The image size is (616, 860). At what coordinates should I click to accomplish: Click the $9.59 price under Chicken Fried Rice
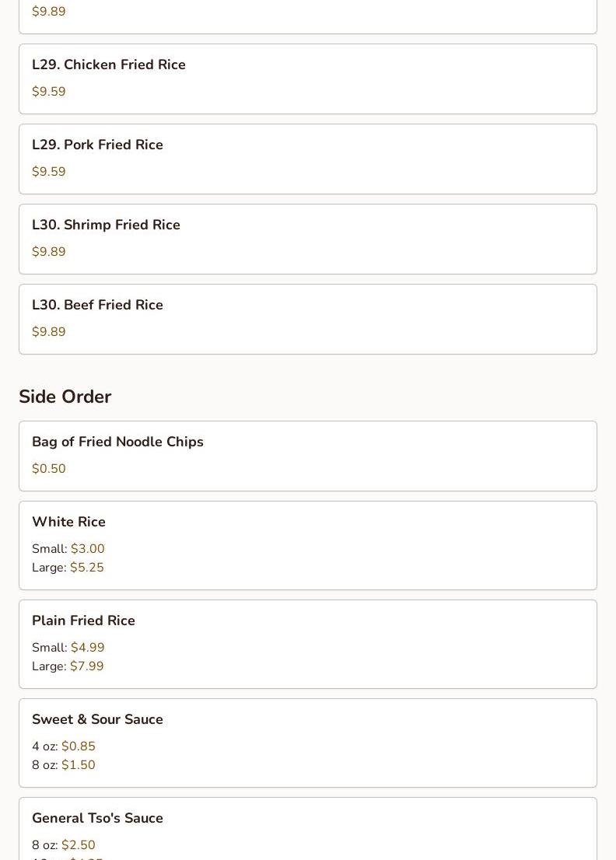click(49, 91)
